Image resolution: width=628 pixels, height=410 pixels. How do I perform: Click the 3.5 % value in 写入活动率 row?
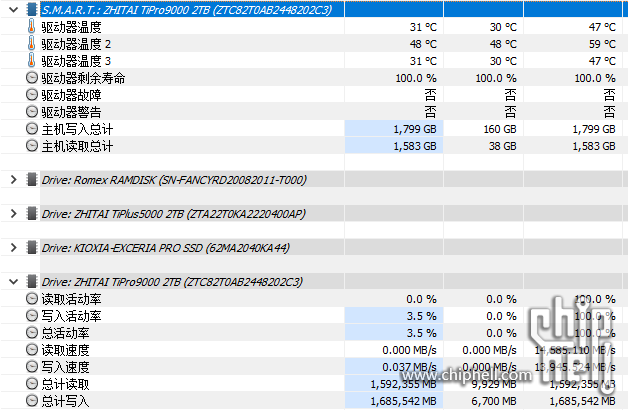(421, 316)
